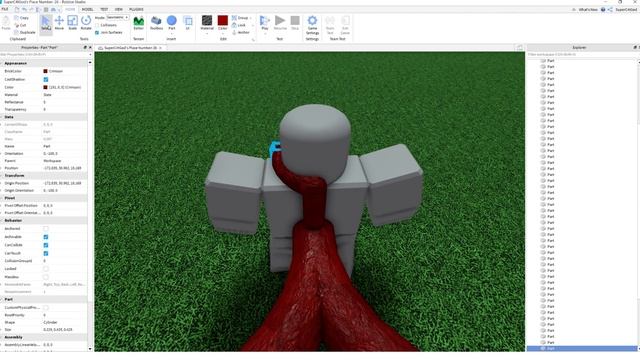Click the Group button
The width and height of the screenshot is (640, 360).
click(240, 18)
